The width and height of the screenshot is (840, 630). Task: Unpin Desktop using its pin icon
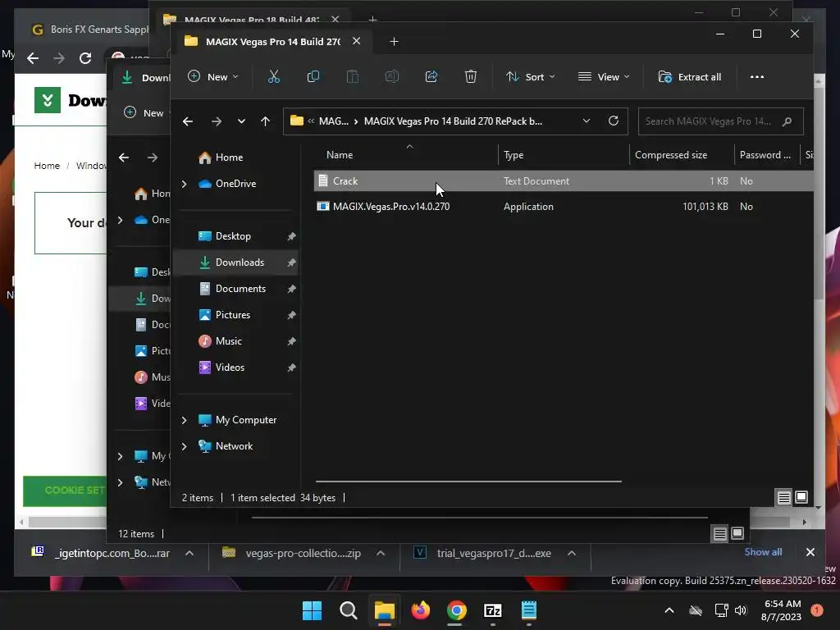pyautogui.click(x=291, y=236)
